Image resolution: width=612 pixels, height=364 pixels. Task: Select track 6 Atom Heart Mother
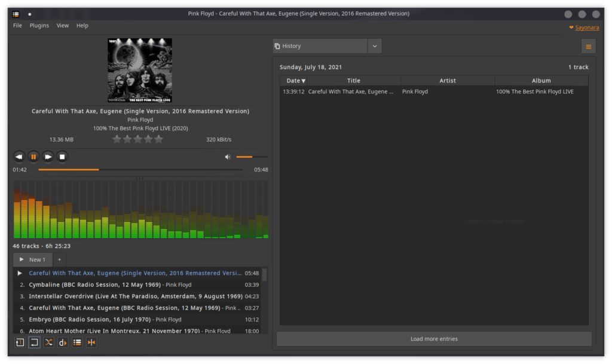click(137, 330)
